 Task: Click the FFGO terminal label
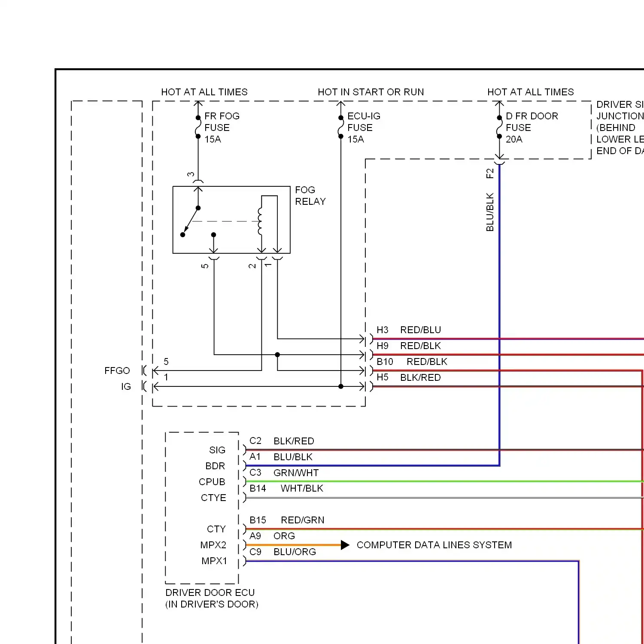tap(117, 371)
